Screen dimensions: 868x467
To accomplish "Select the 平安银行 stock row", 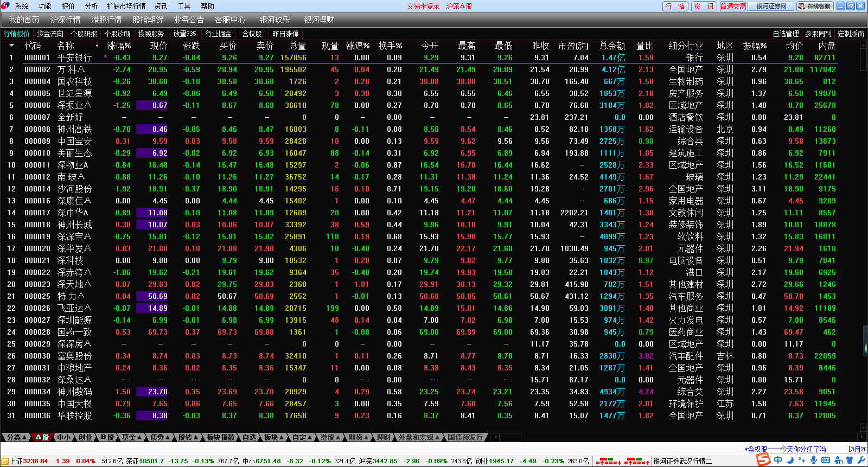I will [74, 57].
